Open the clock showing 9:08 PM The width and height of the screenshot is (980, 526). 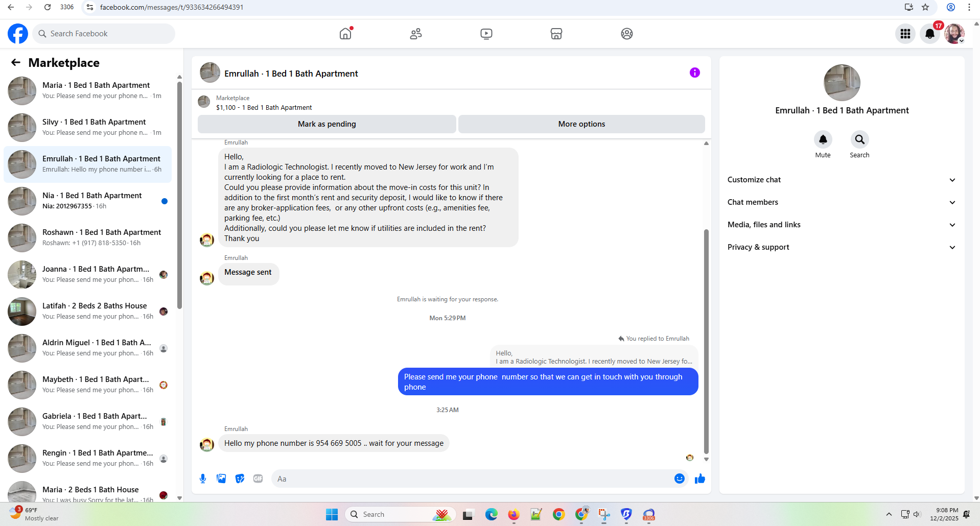(944, 514)
